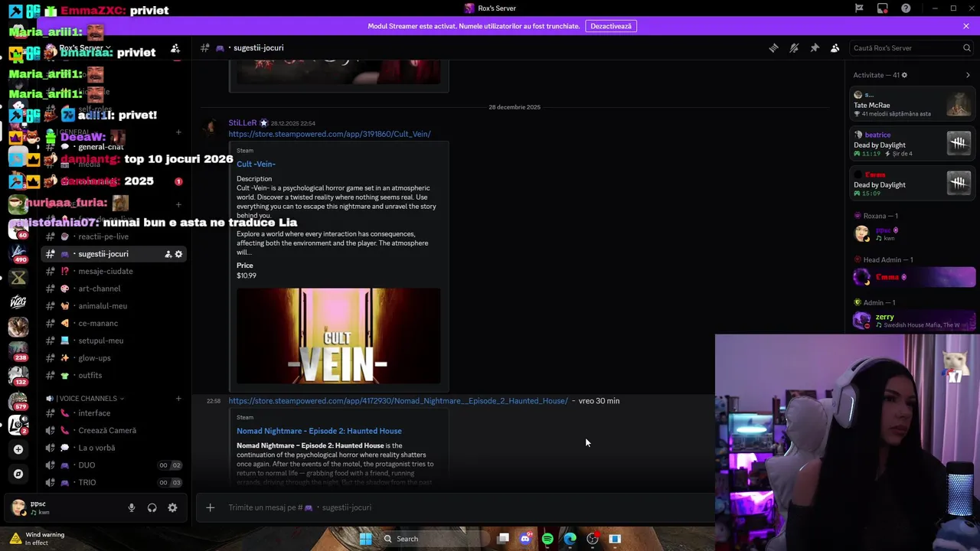980x551 pixels.
Task: Open server icon with 238 badge
Action: (x=18, y=351)
